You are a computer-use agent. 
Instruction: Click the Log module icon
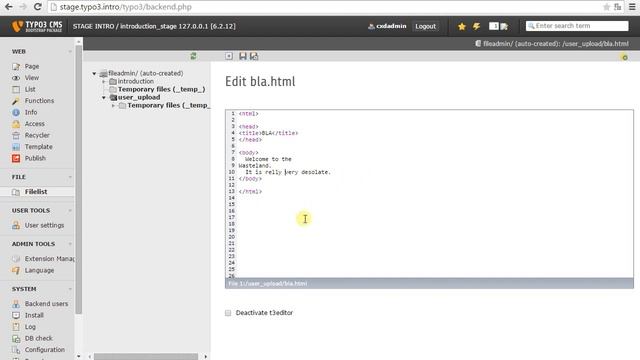16,327
